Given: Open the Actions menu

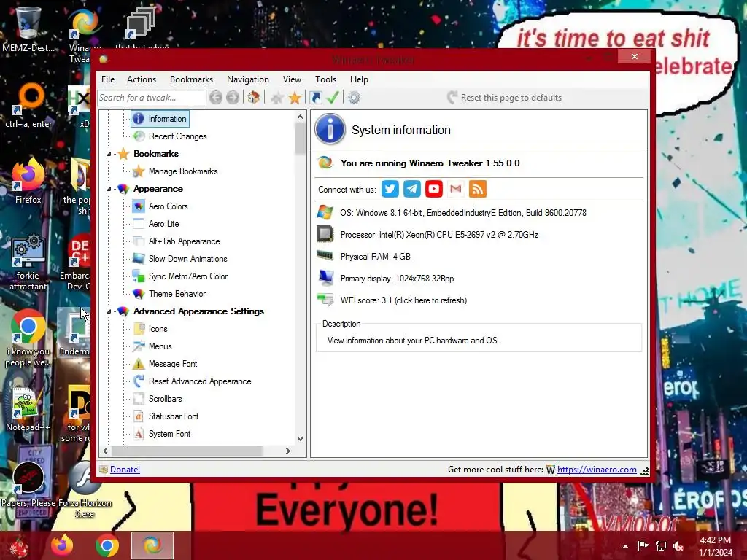Looking at the screenshot, I should click(x=142, y=79).
